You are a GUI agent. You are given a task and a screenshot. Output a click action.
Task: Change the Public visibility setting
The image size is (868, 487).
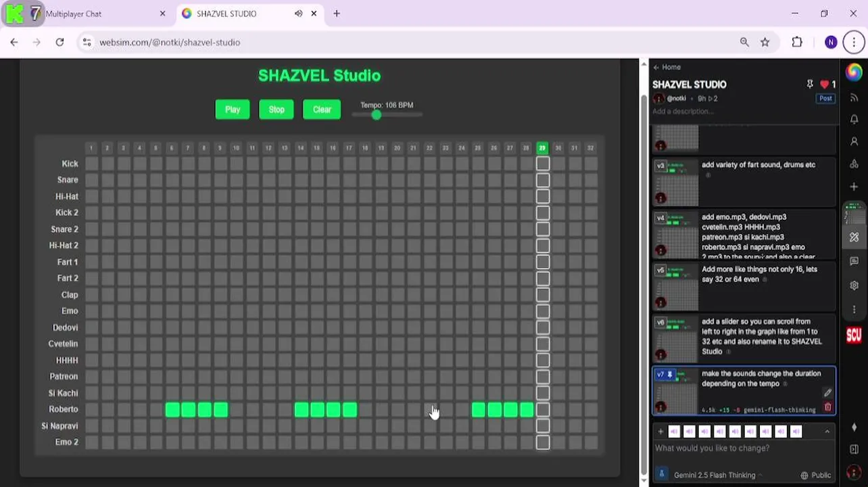click(815, 475)
